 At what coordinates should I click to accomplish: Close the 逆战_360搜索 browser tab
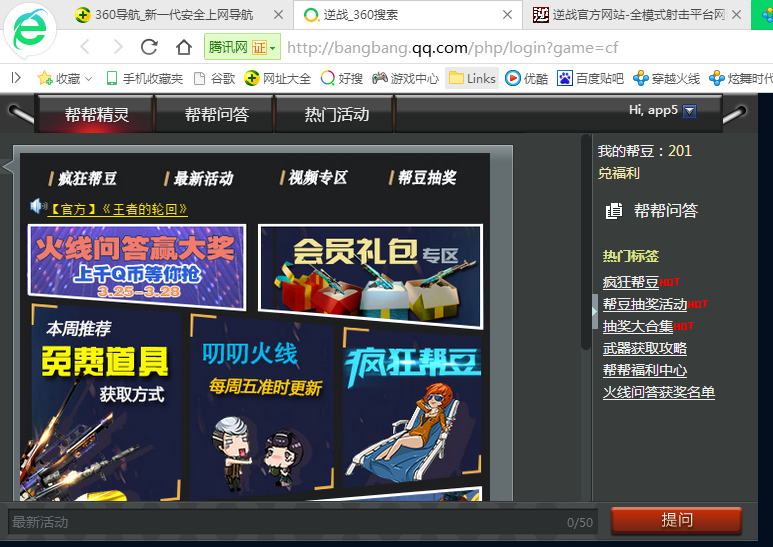[x=507, y=15]
